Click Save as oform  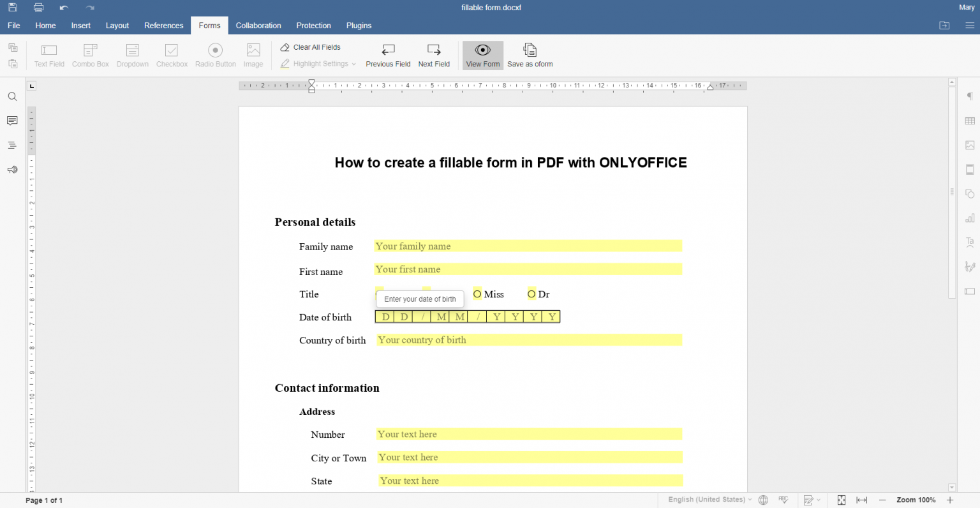click(x=530, y=55)
